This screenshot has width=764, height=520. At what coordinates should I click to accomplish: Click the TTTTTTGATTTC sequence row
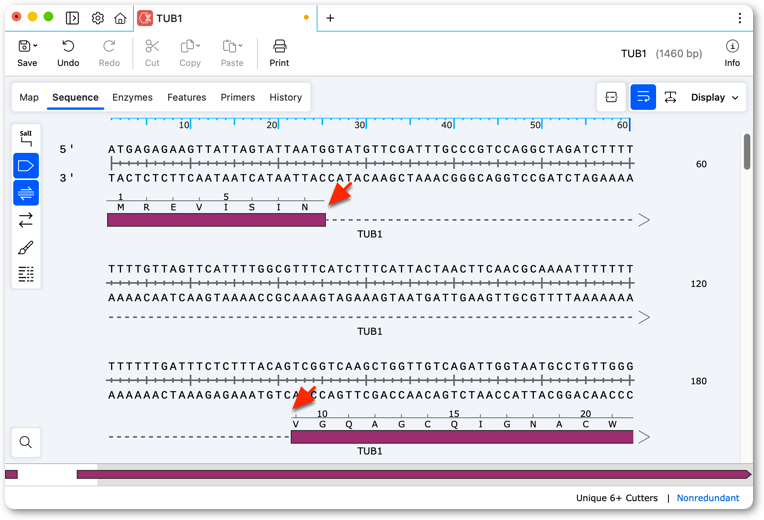click(371, 366)
